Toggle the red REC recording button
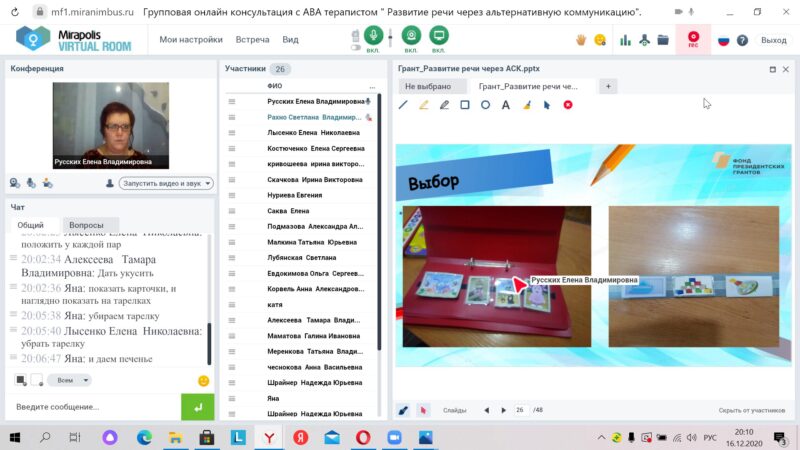The height and width of the screenshot is (450, 800). click(693, 39)
